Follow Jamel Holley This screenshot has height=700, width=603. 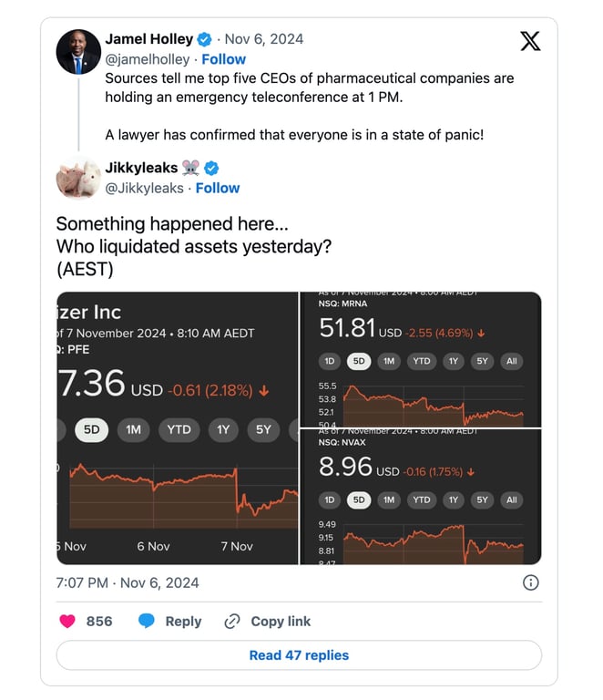tap(224, 59)
